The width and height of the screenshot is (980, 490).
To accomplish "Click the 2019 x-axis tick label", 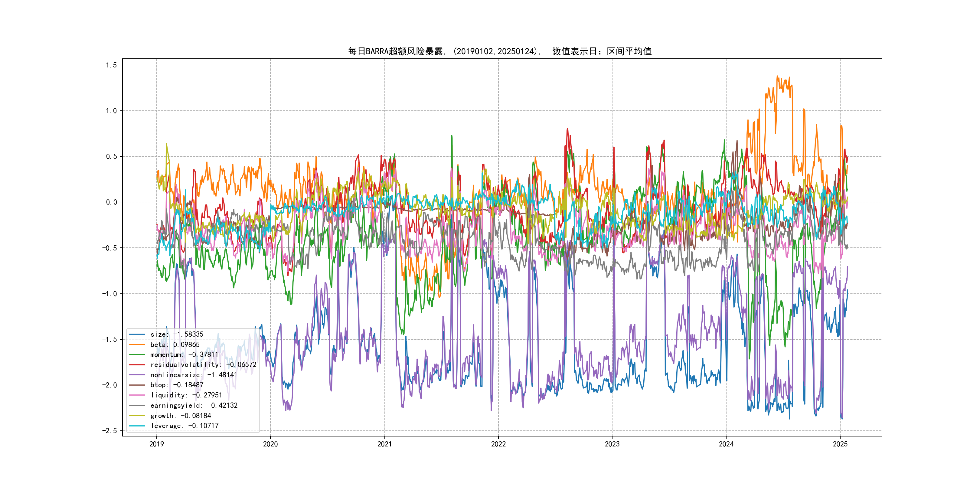I will point(156,444).
